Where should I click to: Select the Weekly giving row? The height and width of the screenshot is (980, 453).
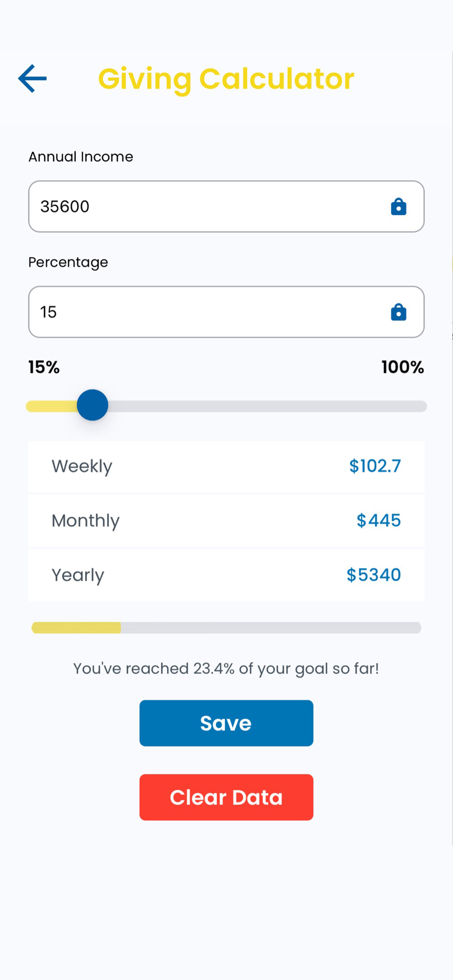point(226,466)
